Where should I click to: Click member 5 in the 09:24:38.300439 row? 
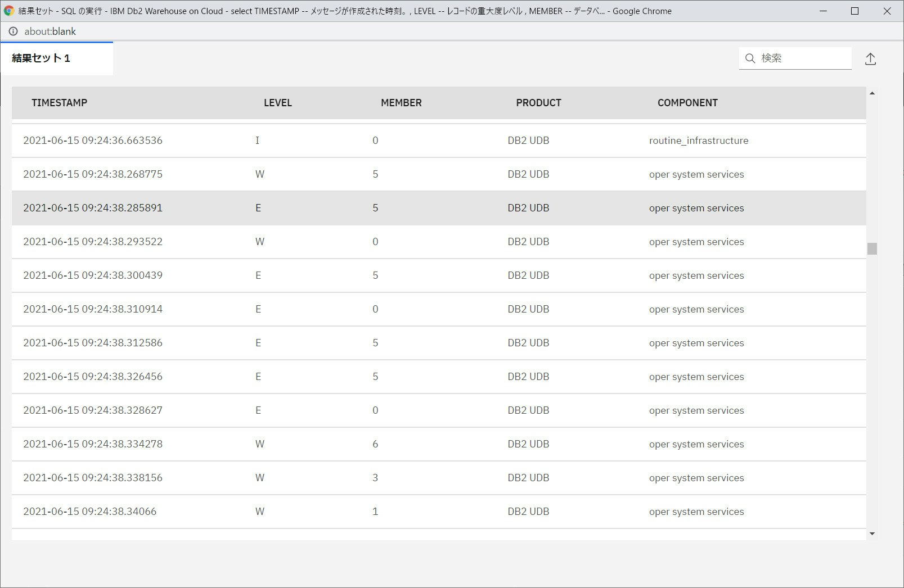click(x=375, y=275)
